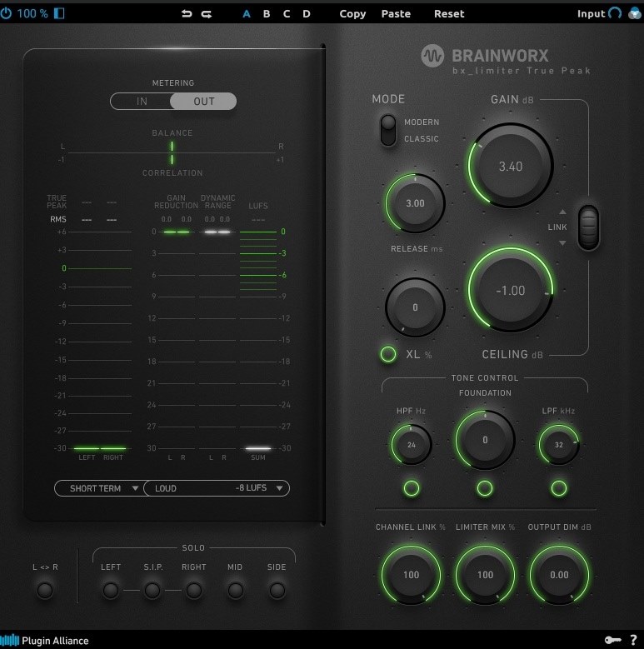This screenshot has width=644, height=649.
Task: Click the LINK up arrow
Action: 562,212
